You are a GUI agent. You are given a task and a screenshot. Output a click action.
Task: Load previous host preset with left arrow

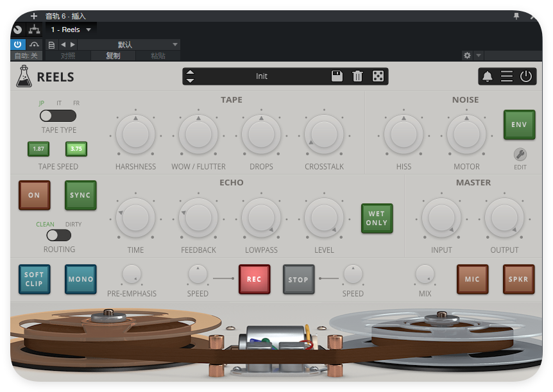point(63,44)
